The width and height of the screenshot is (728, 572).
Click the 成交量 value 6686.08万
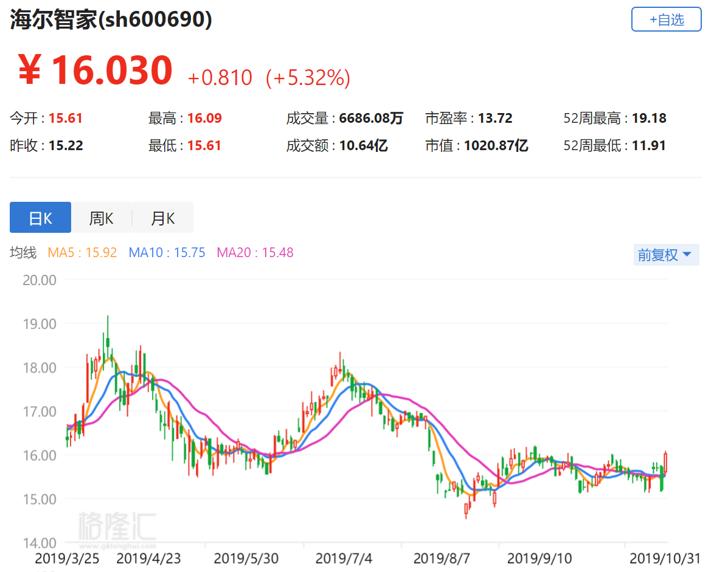click(x=370, y=119)
